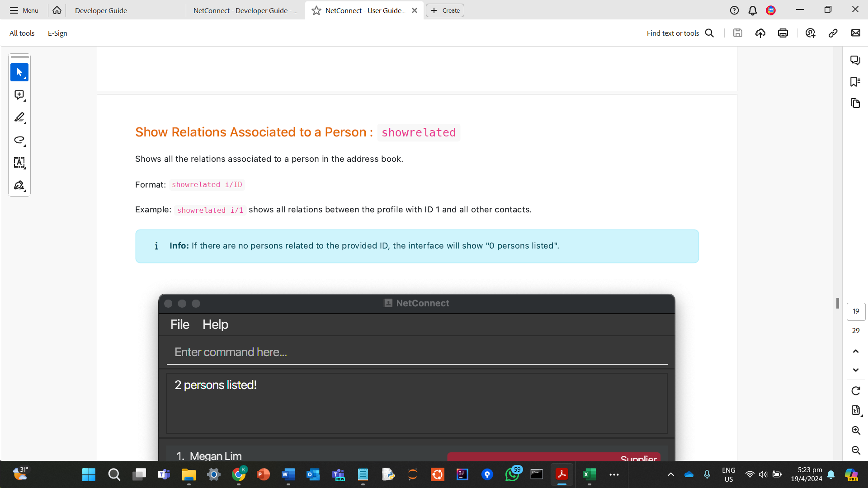The width and height of the screenshot is (868, 488).
Task: Click the page number 19 box
Action: pyautogui.click(x=855, y=311)
